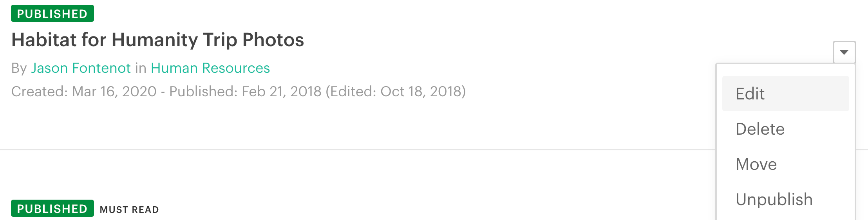Screen dimensions: 868x220
Task: Click the dash between Created and Published
Action: point(163,92)
